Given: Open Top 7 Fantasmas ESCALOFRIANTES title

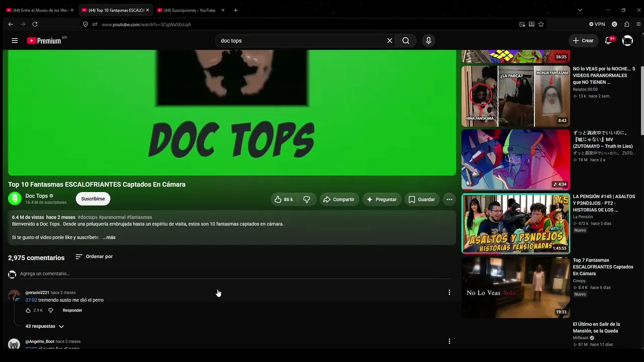Looking at the screenshot, I should point(603,267).
